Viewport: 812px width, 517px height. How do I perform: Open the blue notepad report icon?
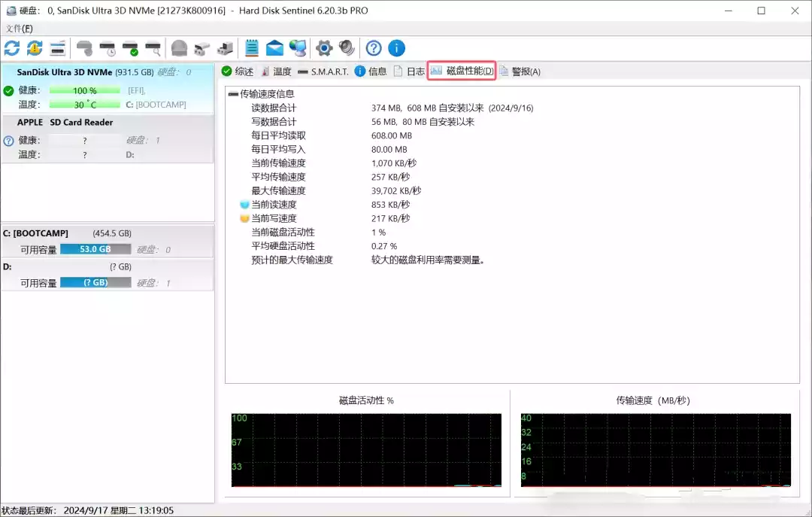252,48
